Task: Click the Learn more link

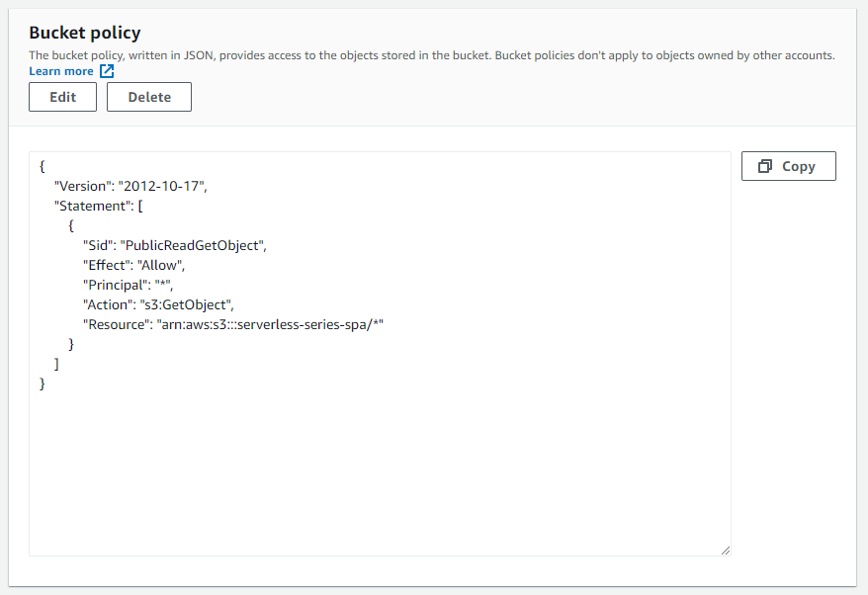Action: click(61, 71)
